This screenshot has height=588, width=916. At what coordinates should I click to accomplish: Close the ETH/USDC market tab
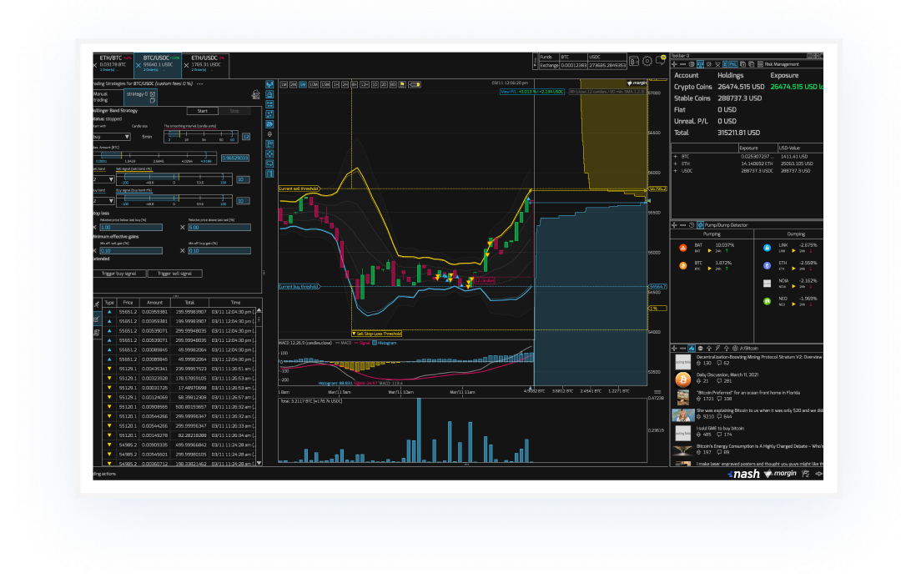[x=186, y=65]
